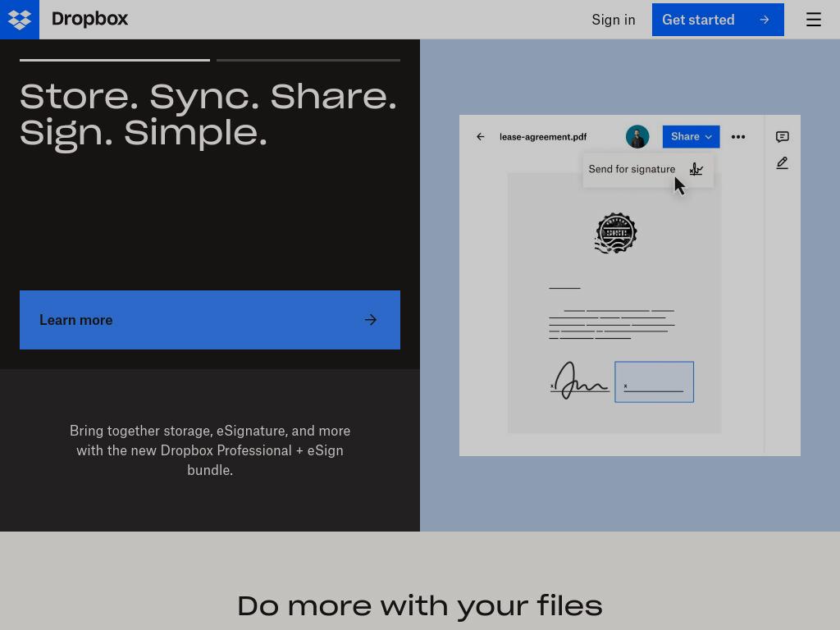This screenshot has height=630, width=840.
Task: Click the pencil edit icon
Action: click(782, 163)
